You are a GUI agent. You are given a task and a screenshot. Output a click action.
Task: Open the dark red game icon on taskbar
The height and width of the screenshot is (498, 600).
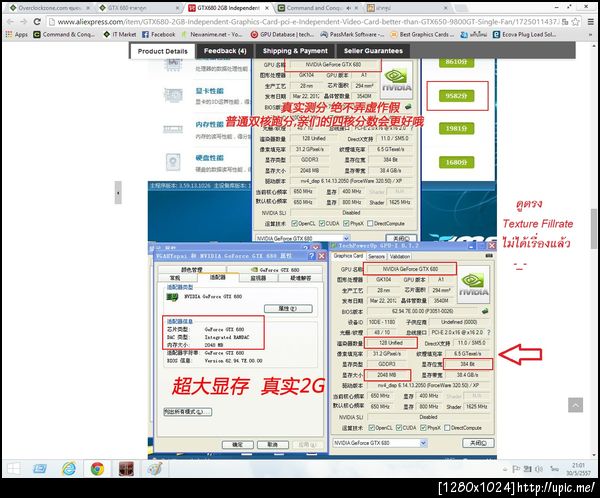(126, 469)
